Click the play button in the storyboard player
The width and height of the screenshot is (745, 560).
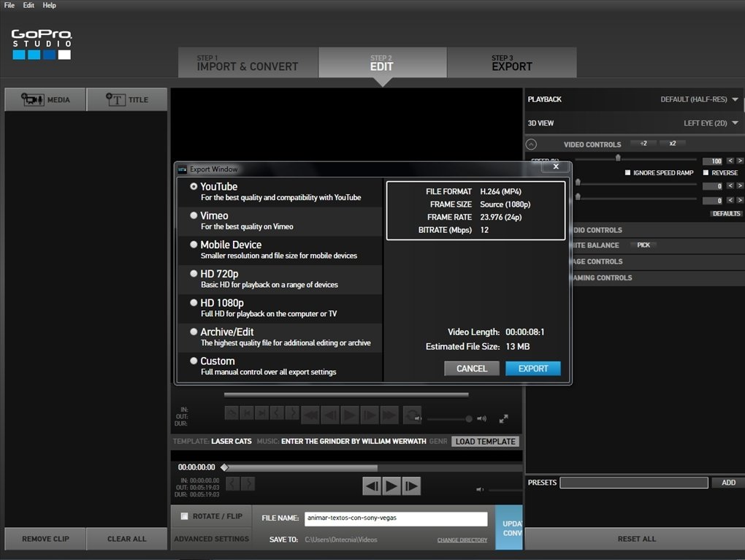click(391, 486)
